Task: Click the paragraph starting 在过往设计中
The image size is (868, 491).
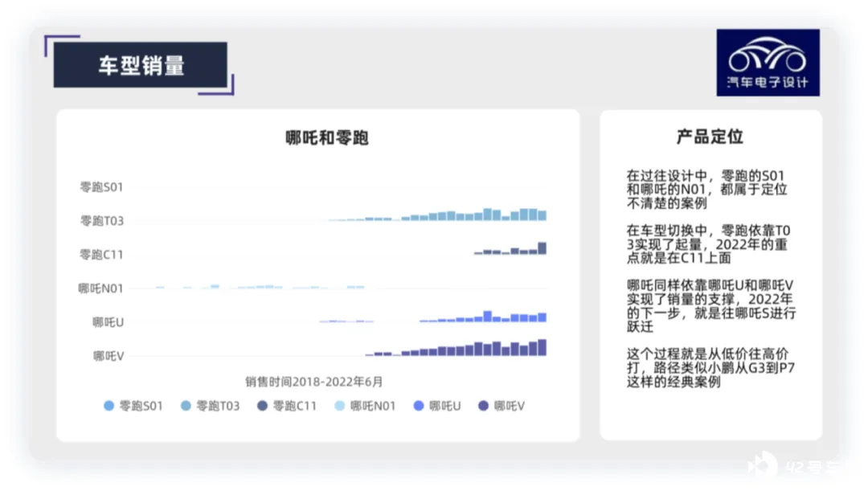Action: point(707,190)
